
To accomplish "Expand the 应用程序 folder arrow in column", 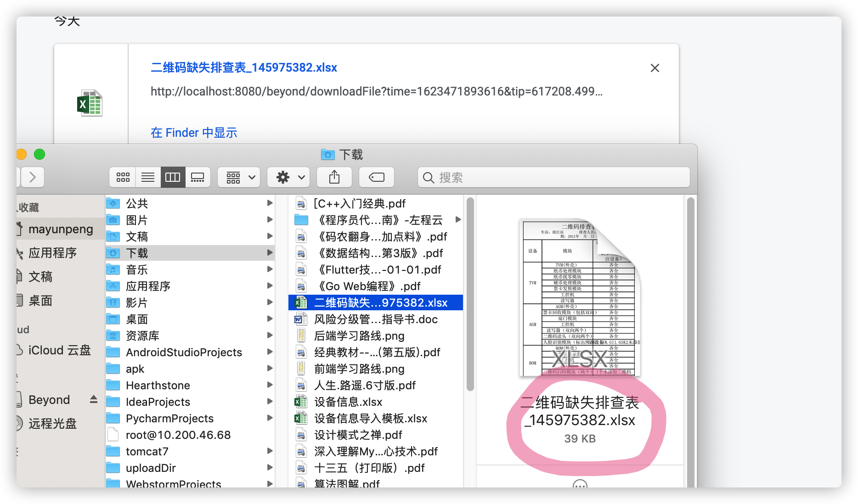I will coord(270,286).
